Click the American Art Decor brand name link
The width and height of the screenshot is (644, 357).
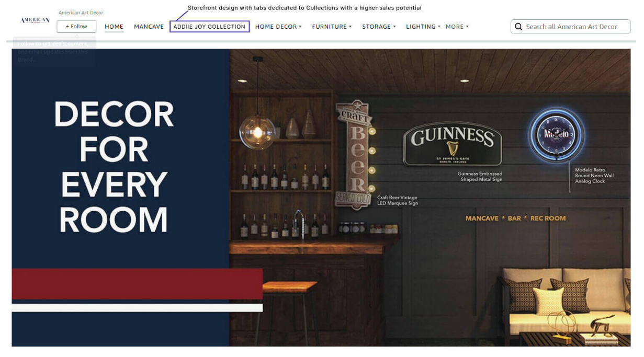(82, 12)
